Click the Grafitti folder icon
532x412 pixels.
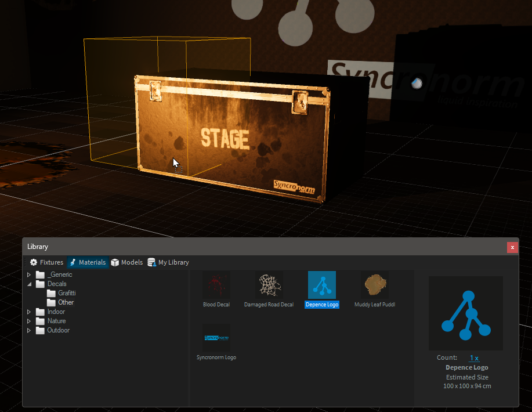[51, 293]
